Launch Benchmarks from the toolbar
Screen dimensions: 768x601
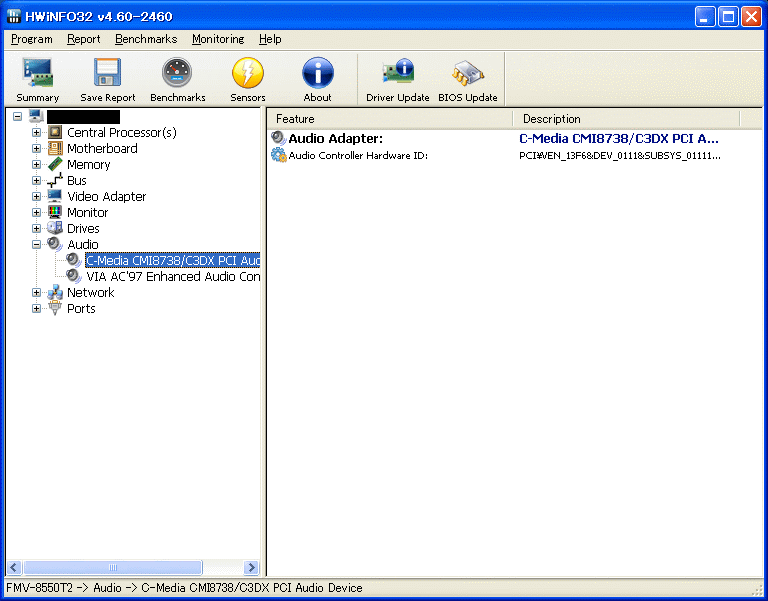(177, 74)
